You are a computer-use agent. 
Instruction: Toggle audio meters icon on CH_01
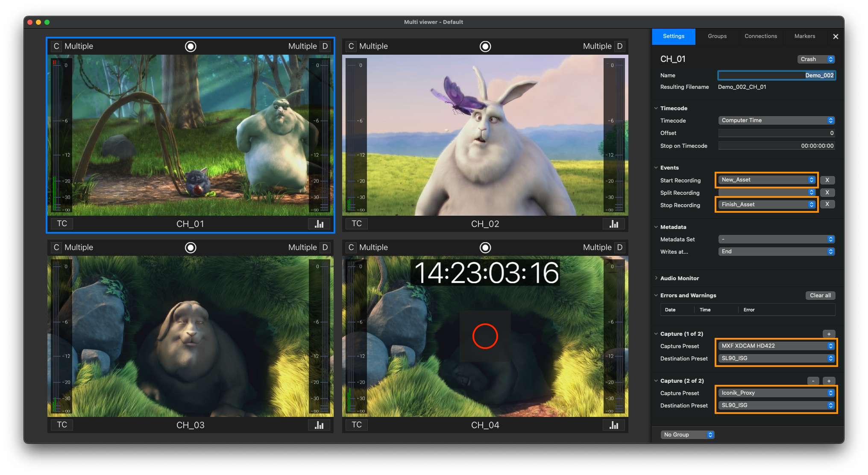pos(319,223)
